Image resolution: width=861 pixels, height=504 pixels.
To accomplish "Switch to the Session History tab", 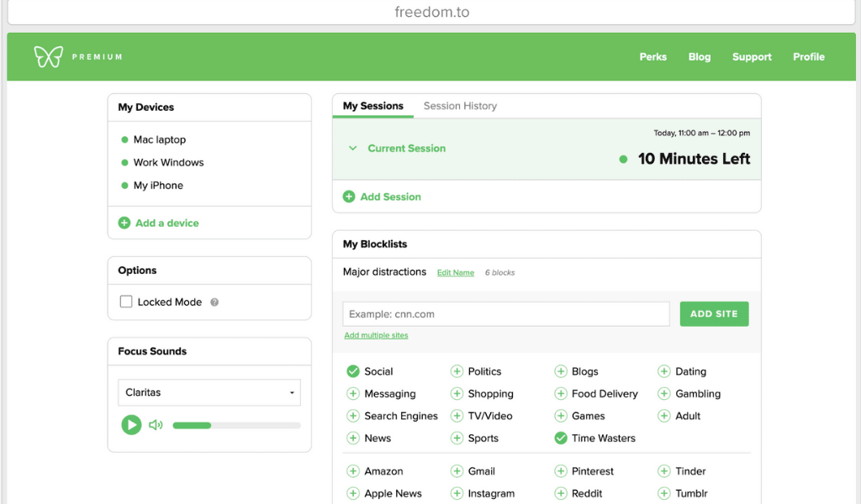I will point(460,106).
